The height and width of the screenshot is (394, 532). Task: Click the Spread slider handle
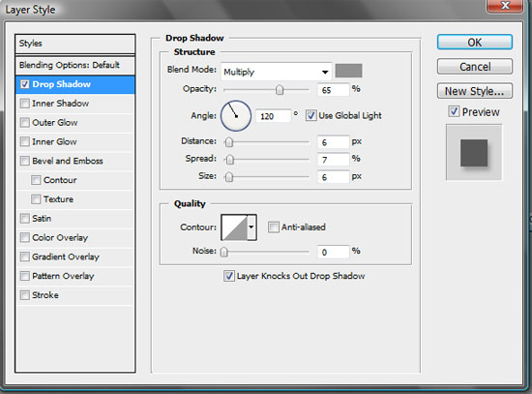(x=229, y=160)
